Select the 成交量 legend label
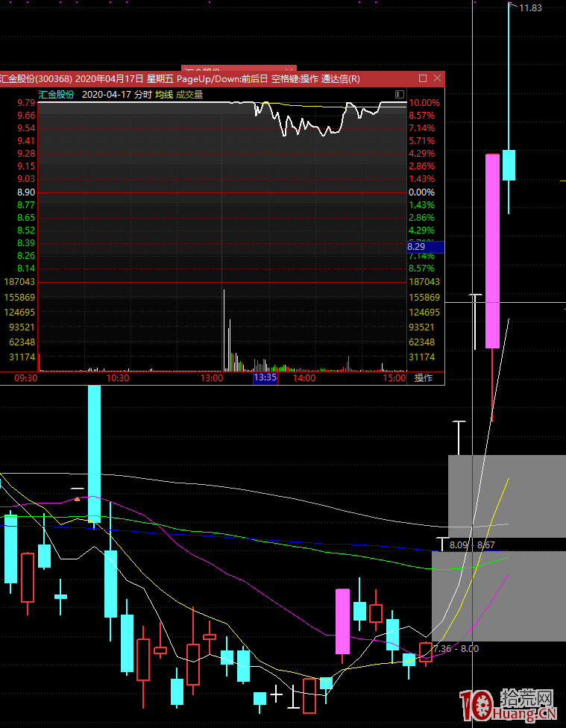Screen dimensions: 566x728 (x=189, y=95)
